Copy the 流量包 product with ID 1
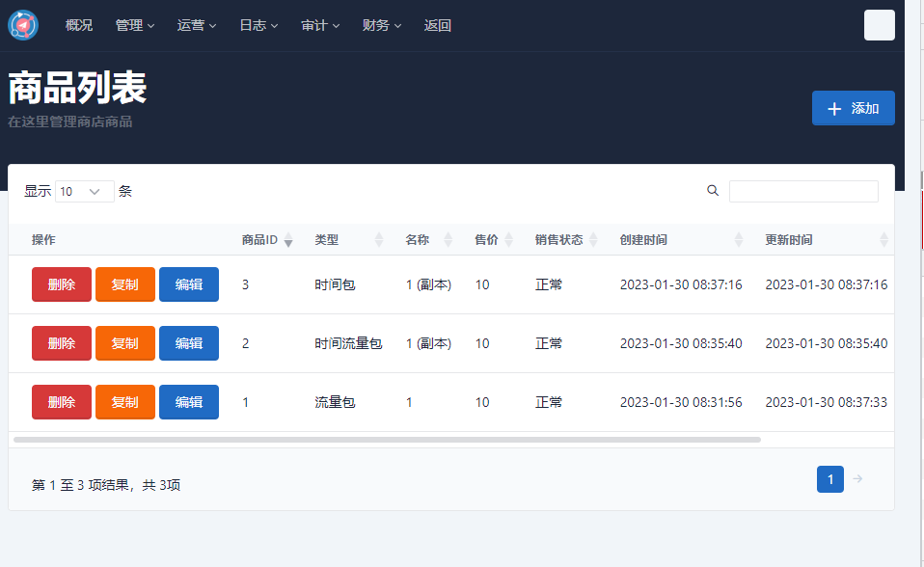This screenshot has width=924, height=567. tap(125, 402)
